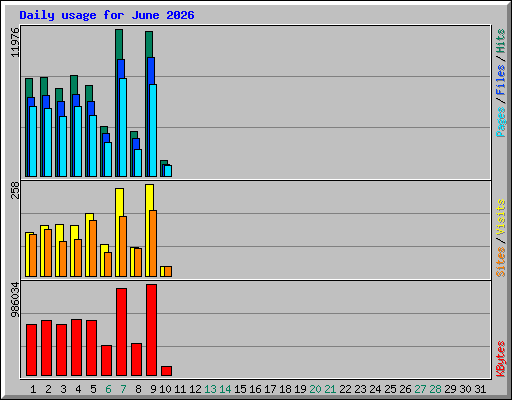Select green weekend day label '7'
The image size is (512, 400).
coord(123,389)
